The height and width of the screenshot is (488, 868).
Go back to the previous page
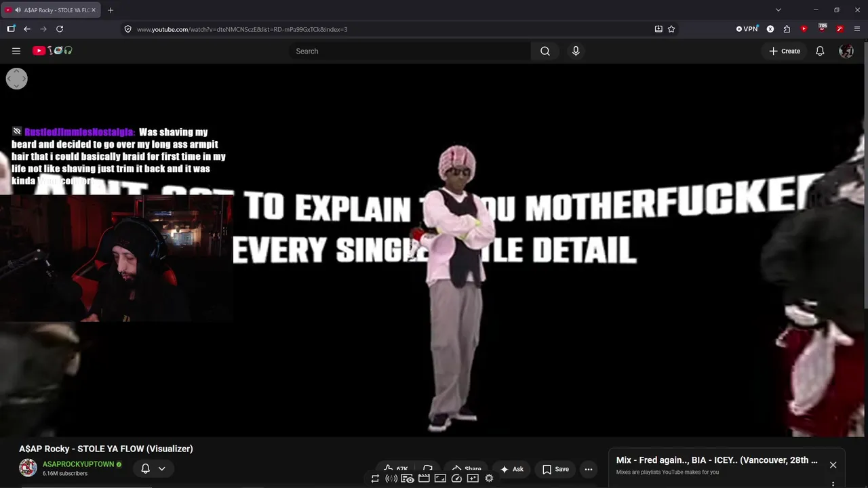[27, 29]
